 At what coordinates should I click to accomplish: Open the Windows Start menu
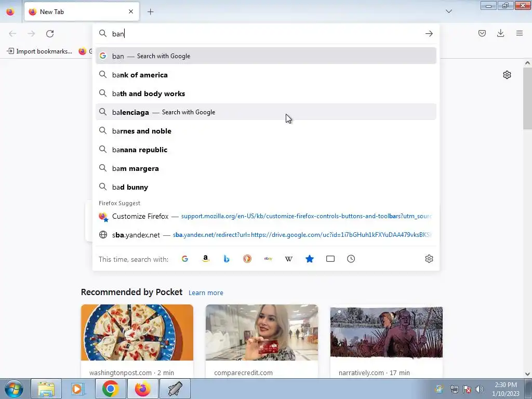coord(14,389)
